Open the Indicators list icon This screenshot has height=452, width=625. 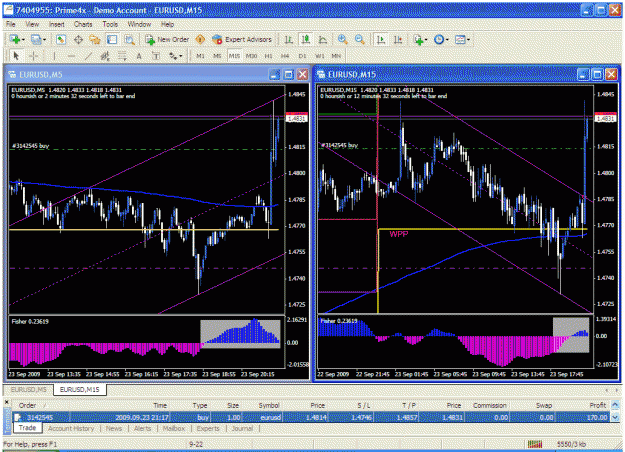(x=418, y=39)
